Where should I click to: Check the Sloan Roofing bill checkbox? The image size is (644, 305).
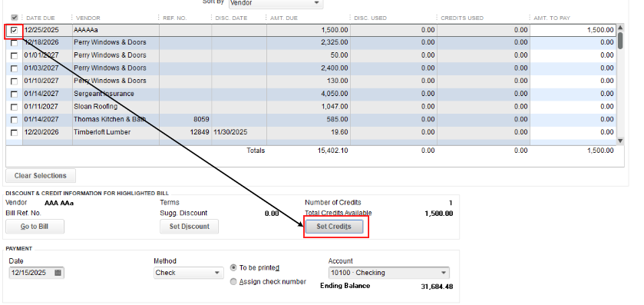point(15,107)
